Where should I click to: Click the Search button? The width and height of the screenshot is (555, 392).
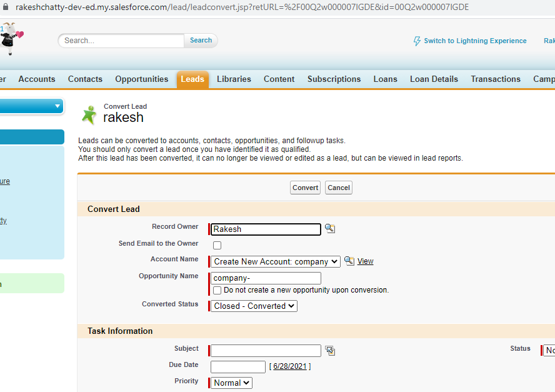point(201,41)
